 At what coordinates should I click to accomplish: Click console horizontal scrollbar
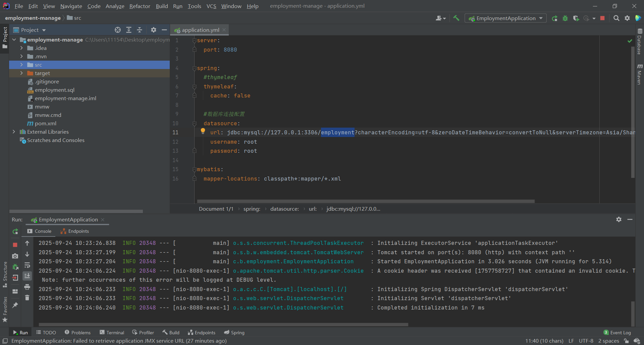coord(223,325)
